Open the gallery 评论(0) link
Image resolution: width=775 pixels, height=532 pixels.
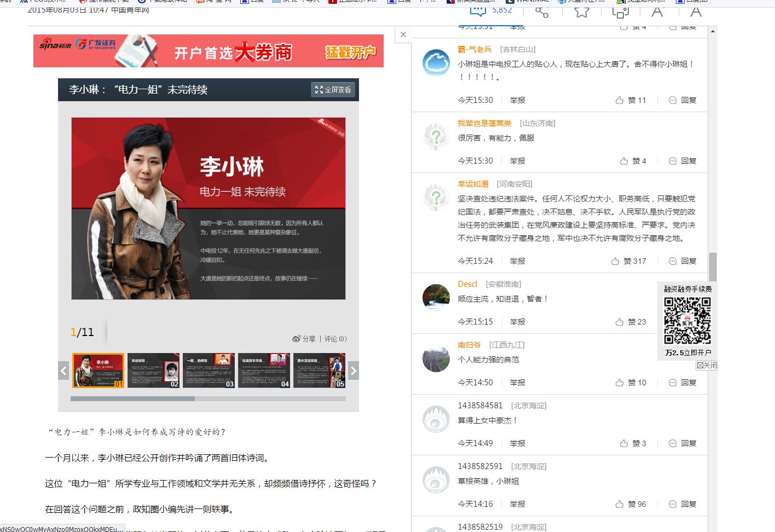[x=336, y=339]
